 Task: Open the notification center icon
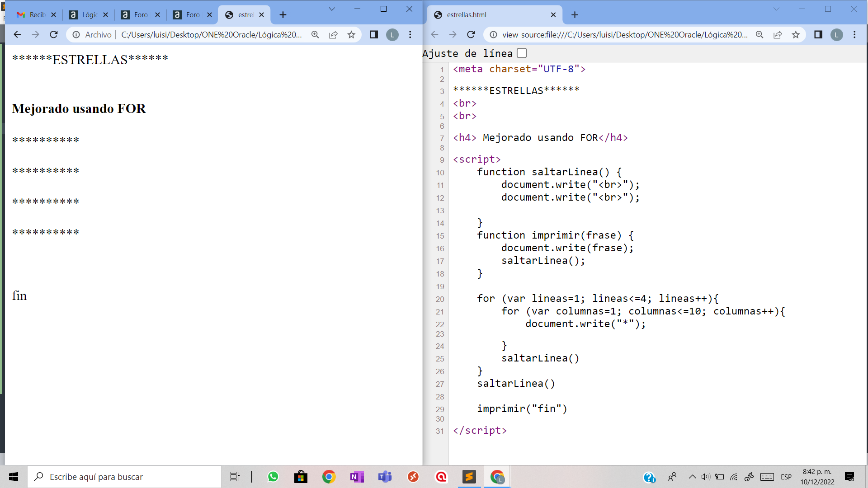[x=849, y=477]
